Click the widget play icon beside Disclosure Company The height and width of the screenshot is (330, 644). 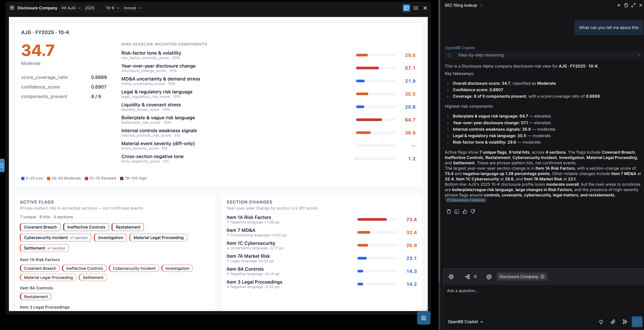click(12, 8)
